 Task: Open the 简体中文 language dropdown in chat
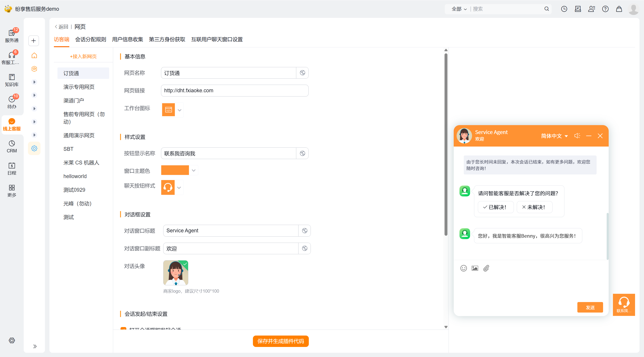(x=554, y=136)
